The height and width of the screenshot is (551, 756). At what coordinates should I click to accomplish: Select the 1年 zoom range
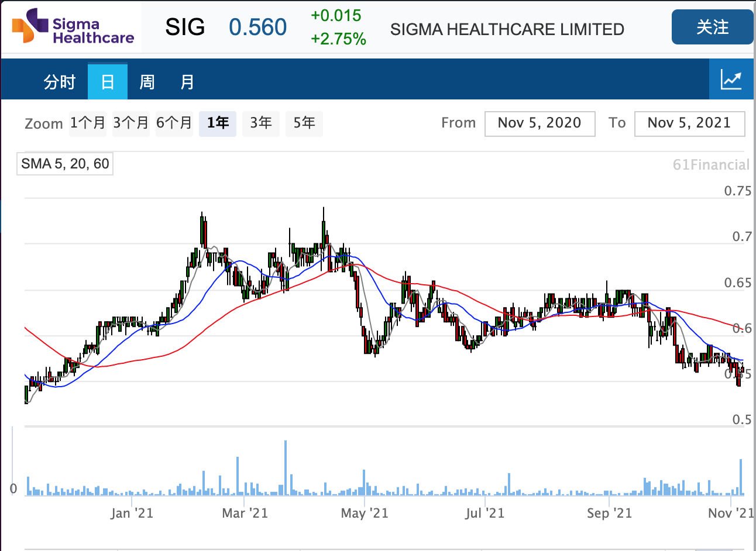click(x=218, y=123)
